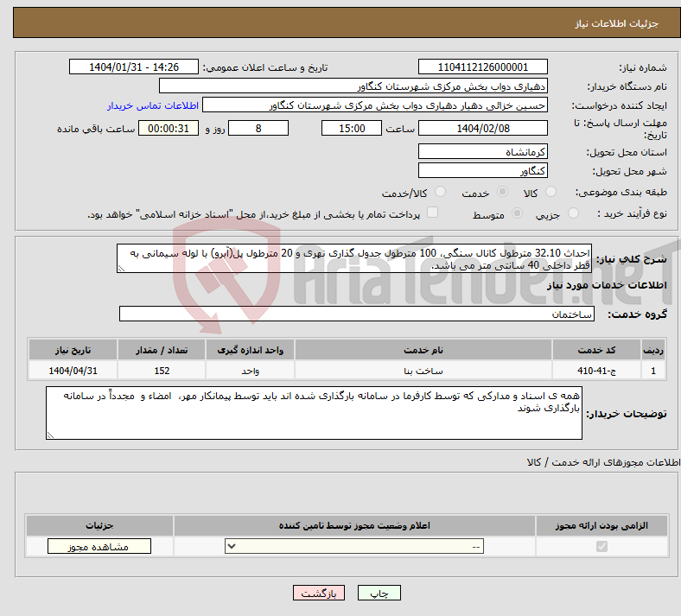
Task: Click the need number field 1104112126000001
Action: click(482, 67)
